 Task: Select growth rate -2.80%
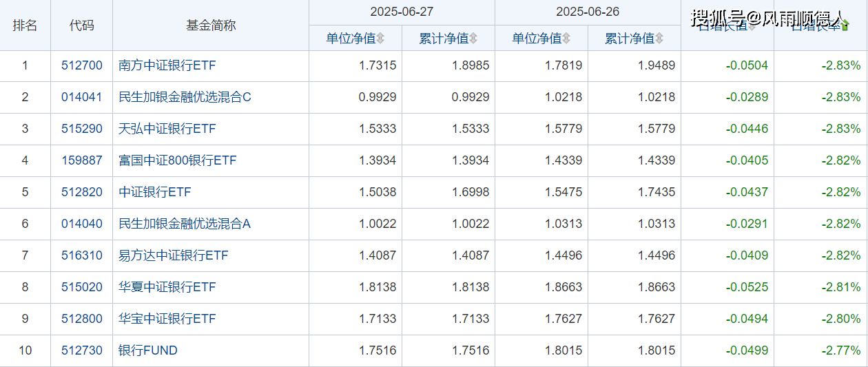(x=841, y=319)
